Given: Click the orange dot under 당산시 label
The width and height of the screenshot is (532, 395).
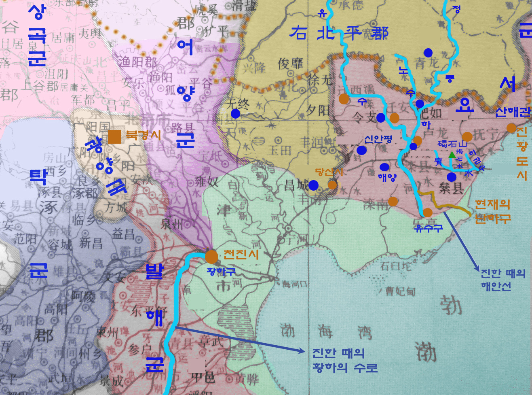Looking at the screenshot, I should point(332,185).
